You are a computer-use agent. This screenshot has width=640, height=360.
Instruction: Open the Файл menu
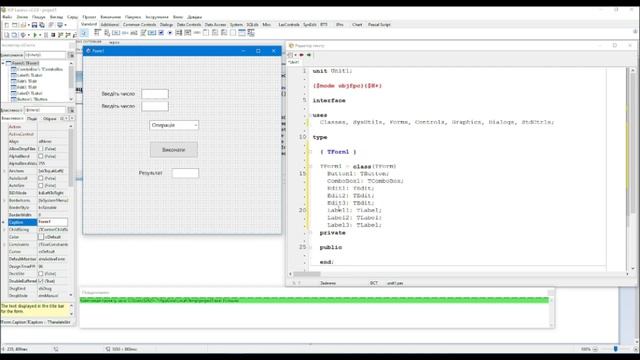(x=7, y=17)
